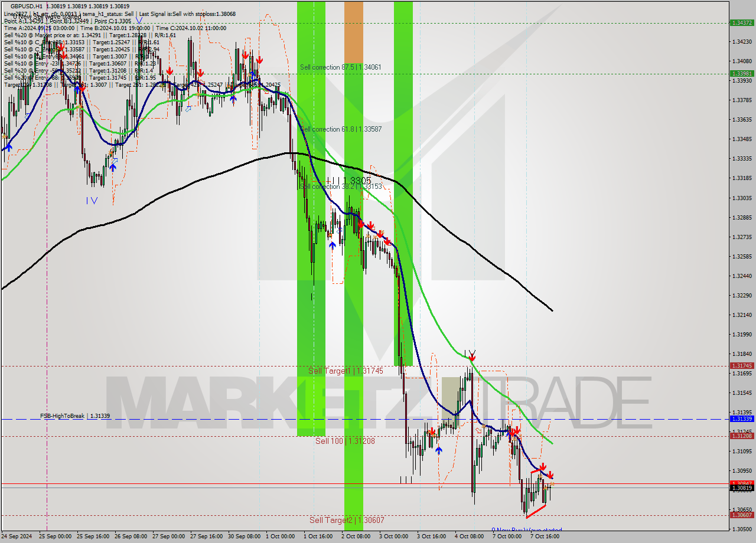This screenshot has width=756, height=543.
Task: Click the 'Sell 100 | 1.31208' label
Action: coord(345,441)
